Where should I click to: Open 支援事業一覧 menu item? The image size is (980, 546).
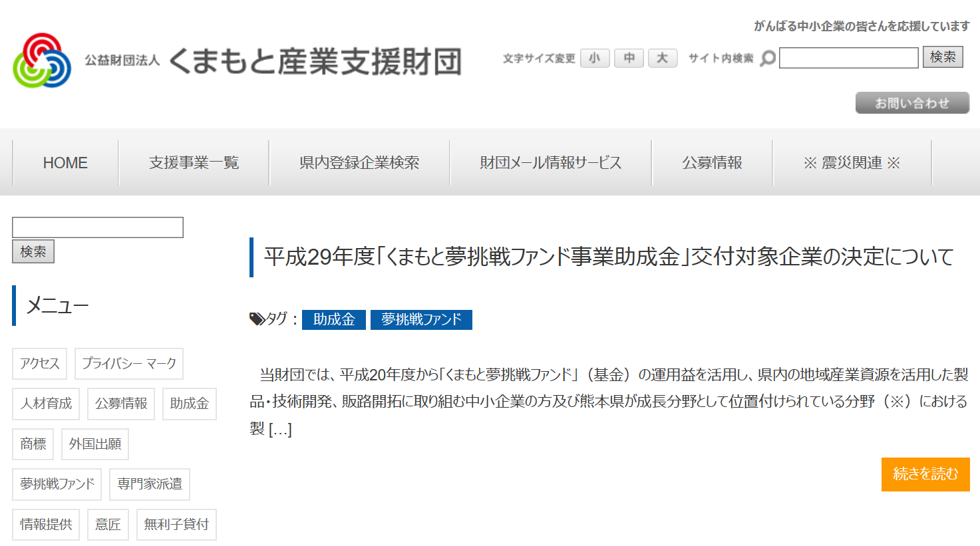click(x=194, y=163)
